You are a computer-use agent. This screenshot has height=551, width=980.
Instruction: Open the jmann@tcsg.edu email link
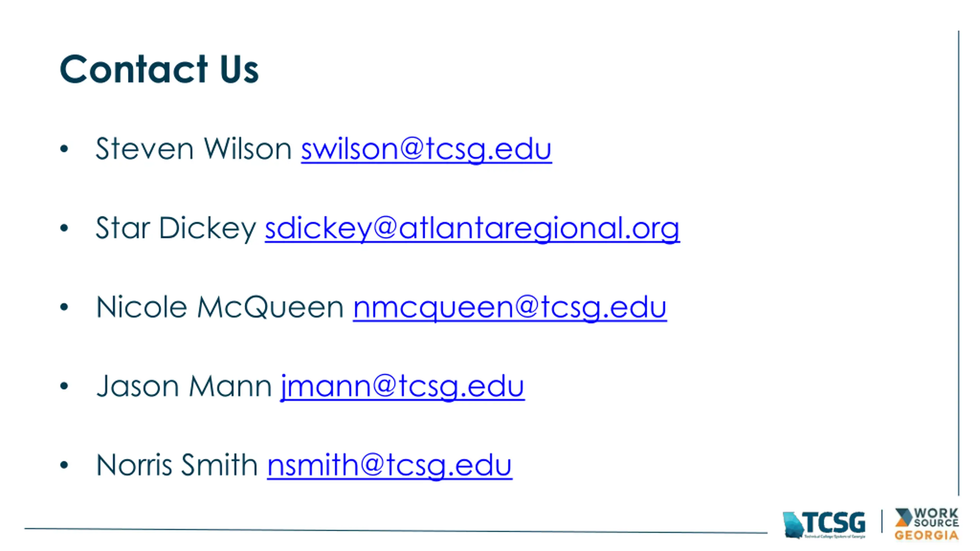point(402,387)
